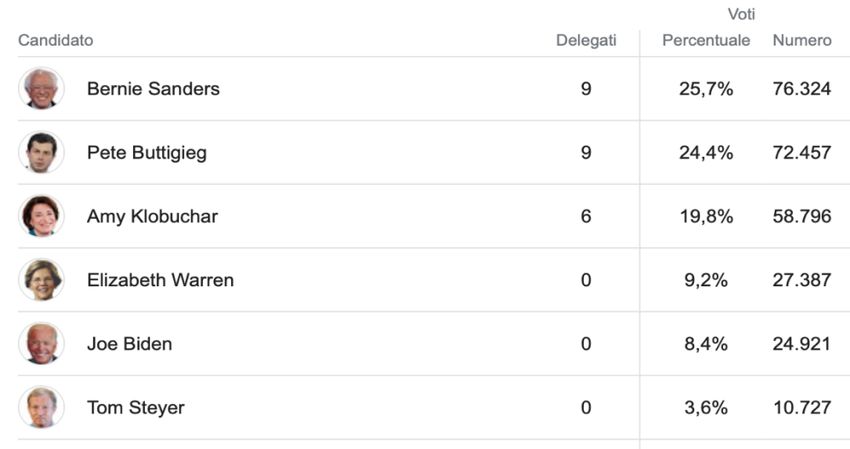Click Bernie Sanders' avatar photo

pyautogui.click(x=41, y=89)
